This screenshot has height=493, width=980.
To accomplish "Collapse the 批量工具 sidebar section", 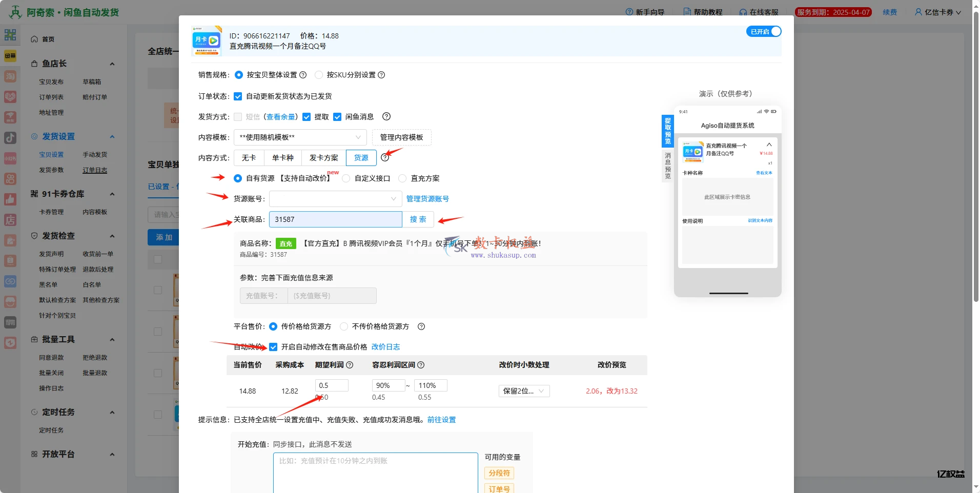I will (112, 340).
